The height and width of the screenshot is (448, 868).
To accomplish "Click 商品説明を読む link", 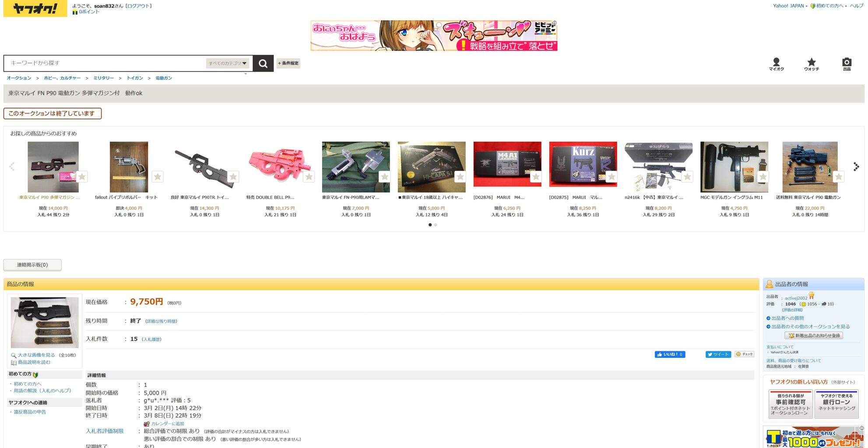I will pos(34,362).
